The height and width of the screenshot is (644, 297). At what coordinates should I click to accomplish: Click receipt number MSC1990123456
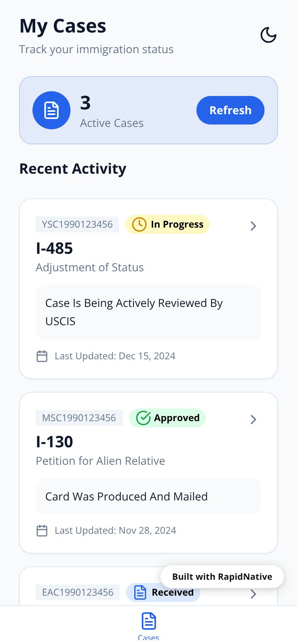click(79, 418)
